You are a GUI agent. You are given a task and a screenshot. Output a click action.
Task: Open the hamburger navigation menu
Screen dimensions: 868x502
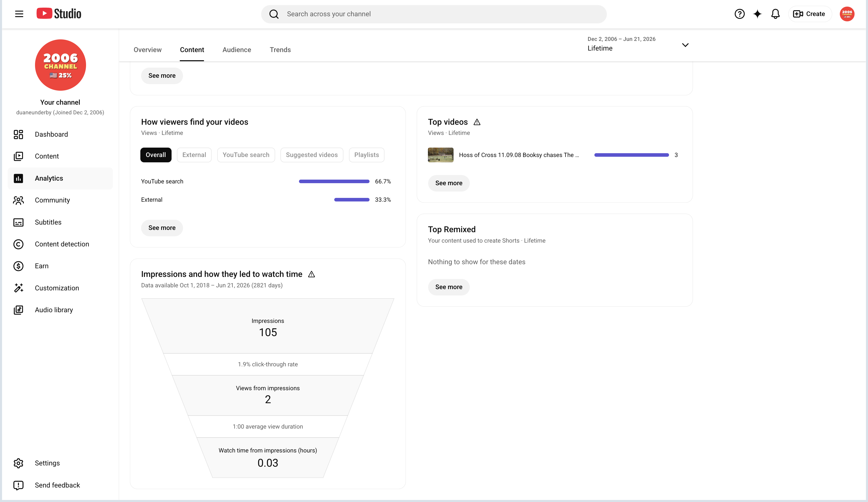pyautogui.click(x=19, y=14)
